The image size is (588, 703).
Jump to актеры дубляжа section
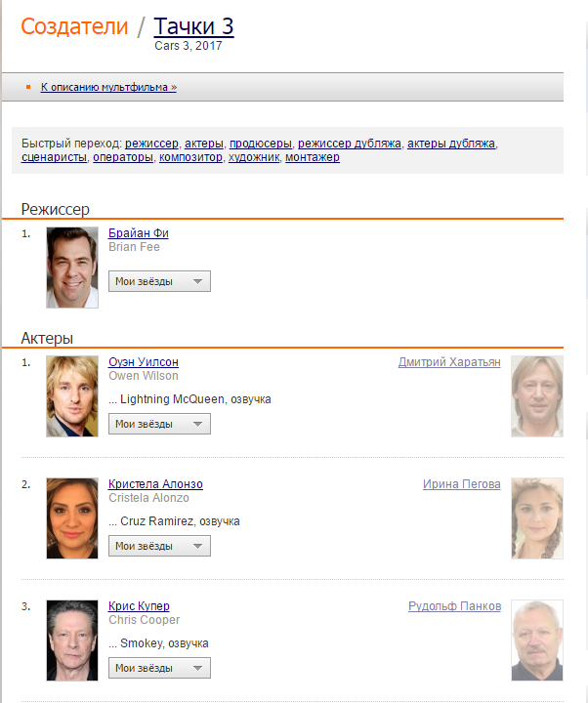coord(451,144)
